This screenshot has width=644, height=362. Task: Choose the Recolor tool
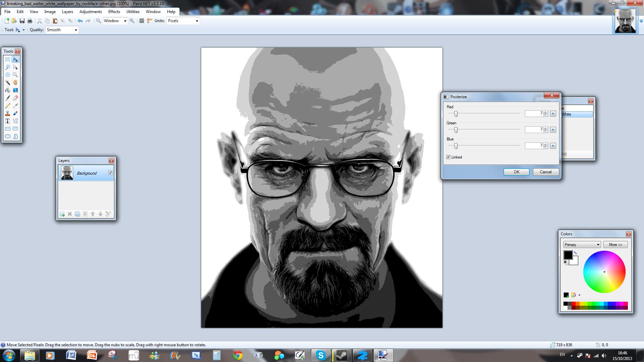pos(15,113)
